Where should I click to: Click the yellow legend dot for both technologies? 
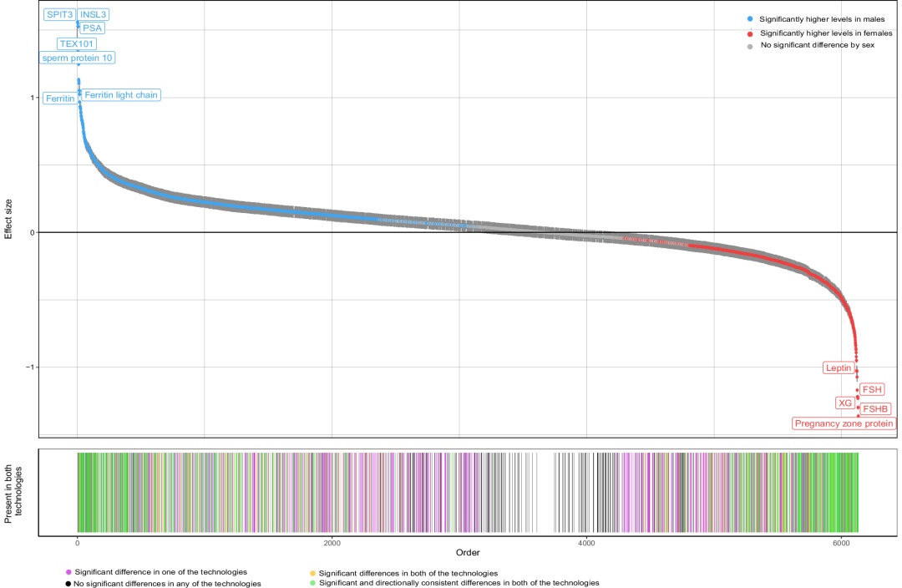[x=312, y=573]
